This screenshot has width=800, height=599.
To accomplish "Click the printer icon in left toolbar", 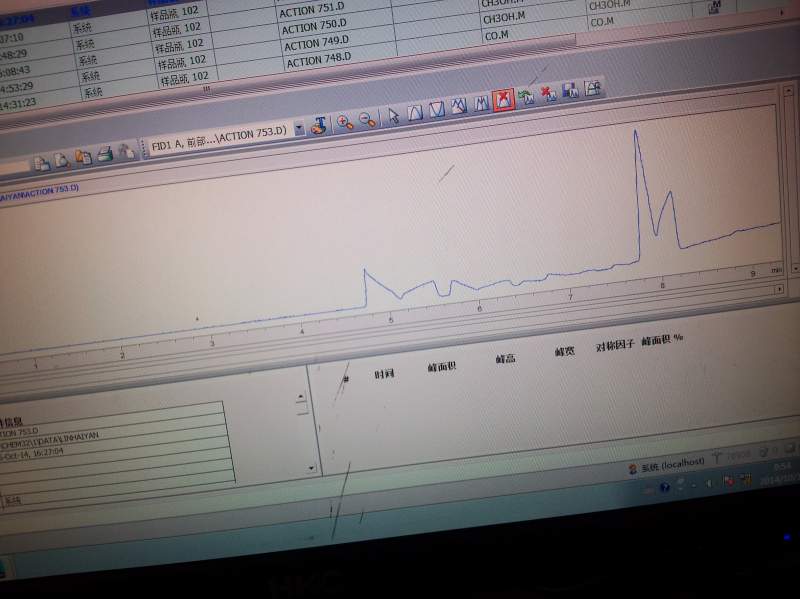I will (105, 154).
